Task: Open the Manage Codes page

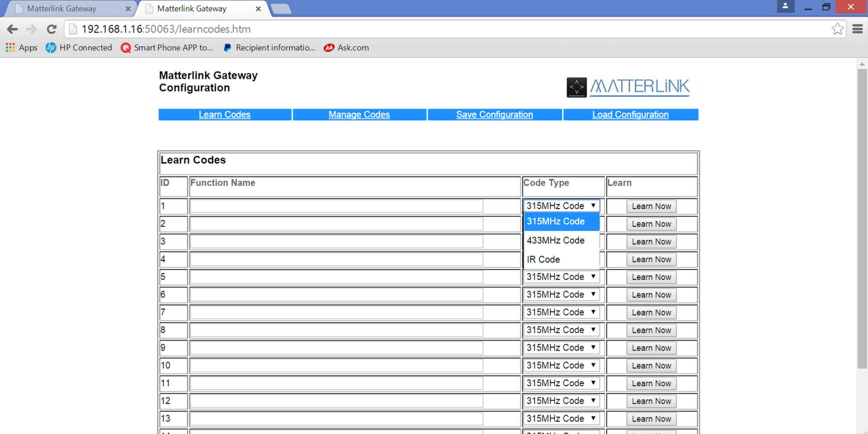Action: (359, 114)
